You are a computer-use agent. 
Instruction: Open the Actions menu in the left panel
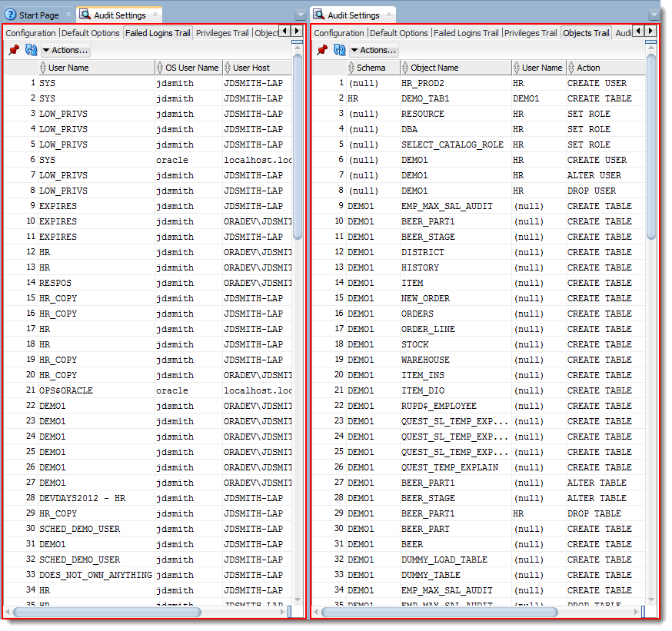coord(65,50)
